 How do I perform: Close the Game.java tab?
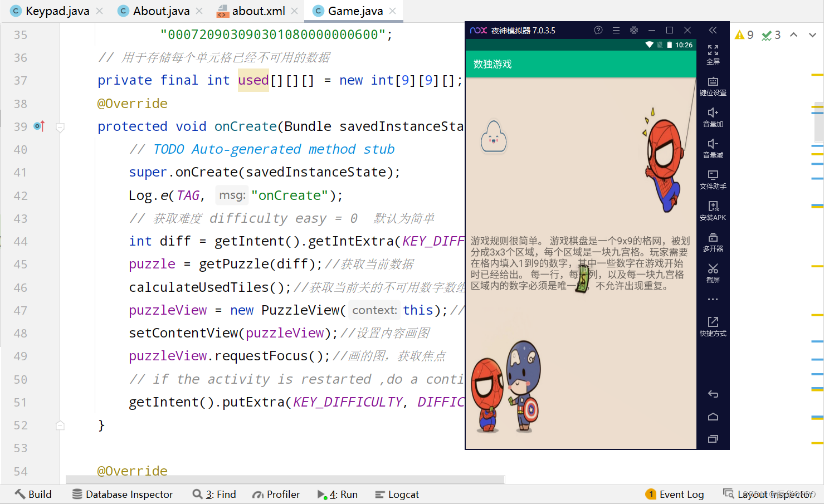coord(393,11)
